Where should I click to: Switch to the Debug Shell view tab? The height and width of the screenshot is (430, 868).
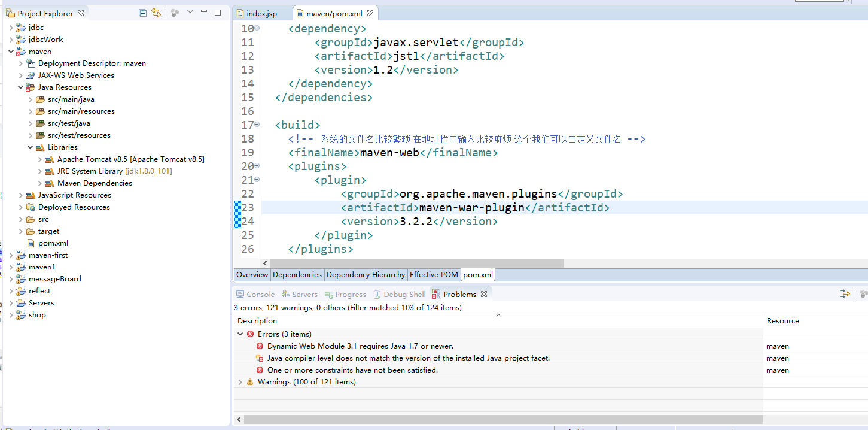point(400,294)
